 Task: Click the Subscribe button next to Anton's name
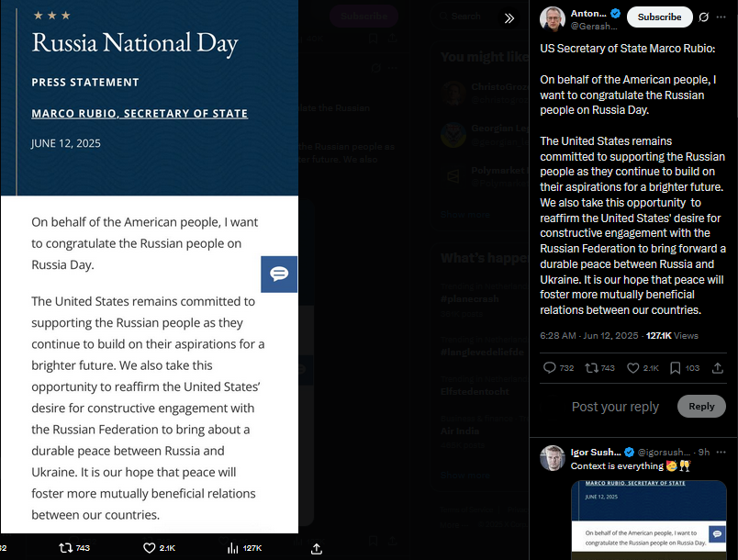coord(659,17)
